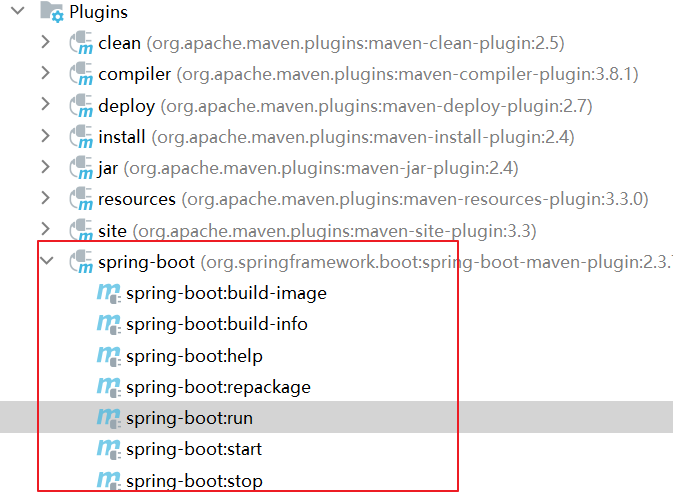Expand the clean plugin node
Screen dimensions: 673x494
(x=45, y=42)
